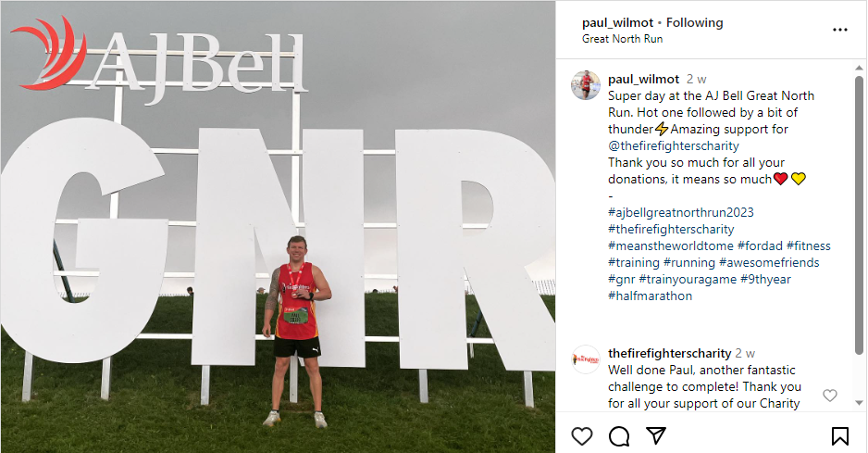The image size is (868, 453).
Task: Open paul_wilmot's profile picture in caption
Action: [586, 85]
